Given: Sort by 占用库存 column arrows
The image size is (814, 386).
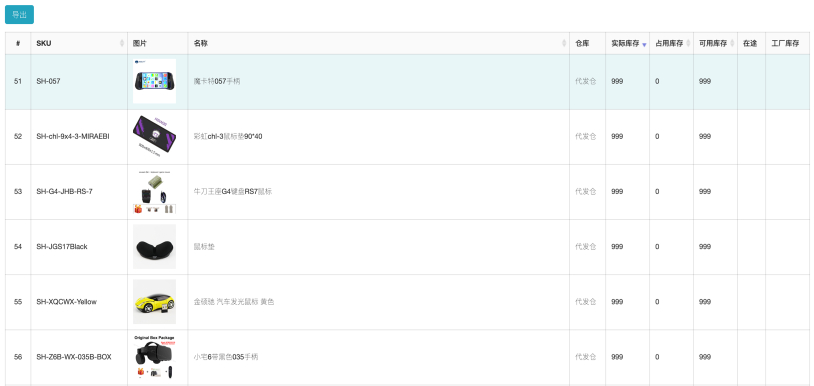Looking at the screenshot, I should pos(688,44).
